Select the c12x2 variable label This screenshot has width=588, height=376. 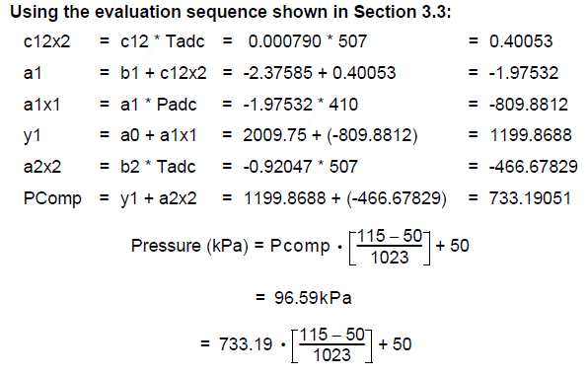(47, 41)
